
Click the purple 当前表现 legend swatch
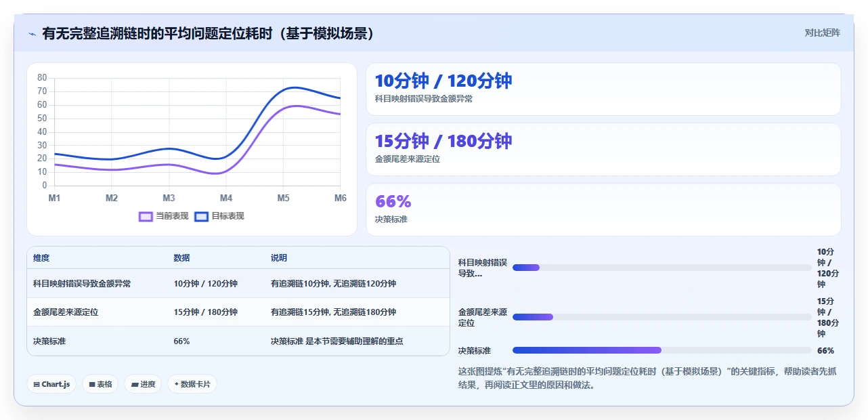coord(146,216)
